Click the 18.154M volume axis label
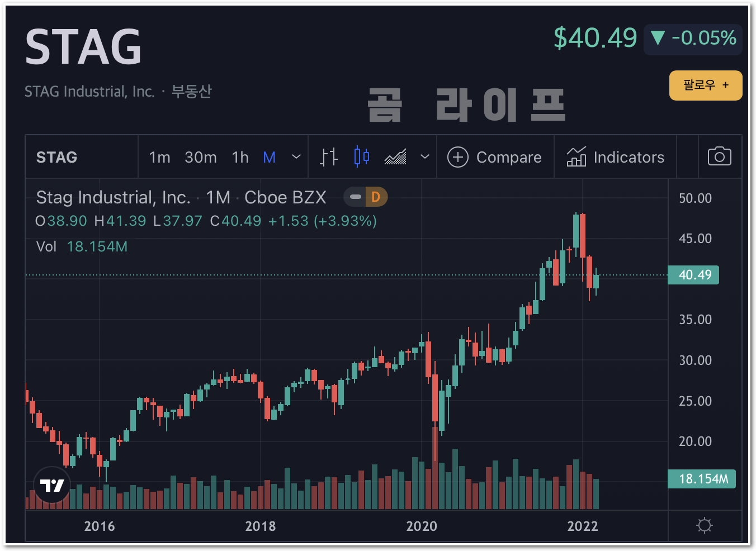 pos(702,479)
